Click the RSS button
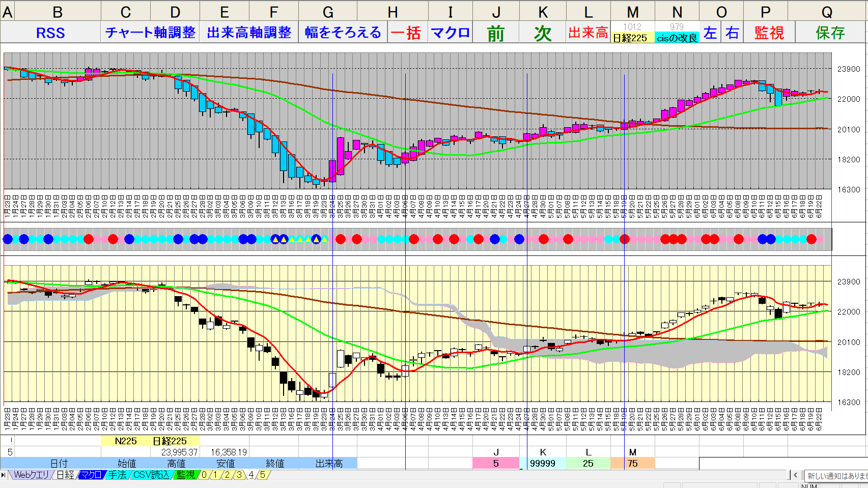This screenshot has width=868, height=488. click(x=50, y=32)
